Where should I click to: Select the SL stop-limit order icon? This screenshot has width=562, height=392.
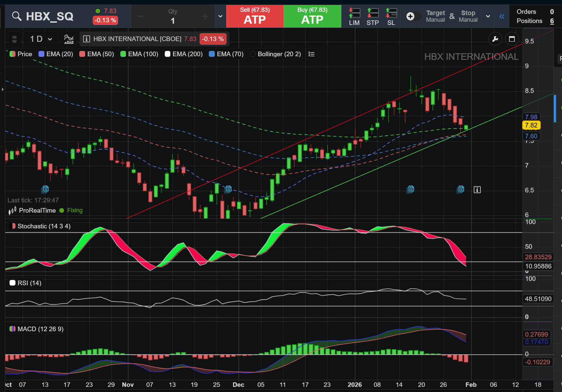click(391, 16)
